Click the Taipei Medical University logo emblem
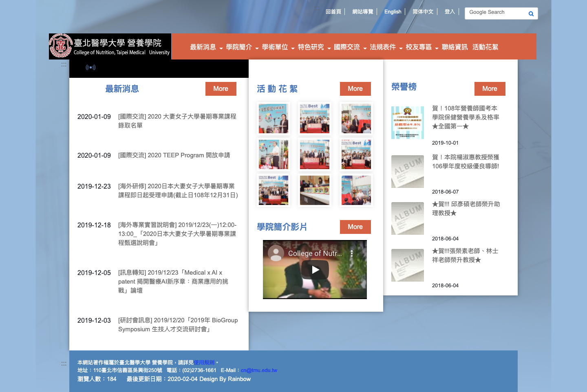Screen dimensions: 587x392 pos(61,46)
